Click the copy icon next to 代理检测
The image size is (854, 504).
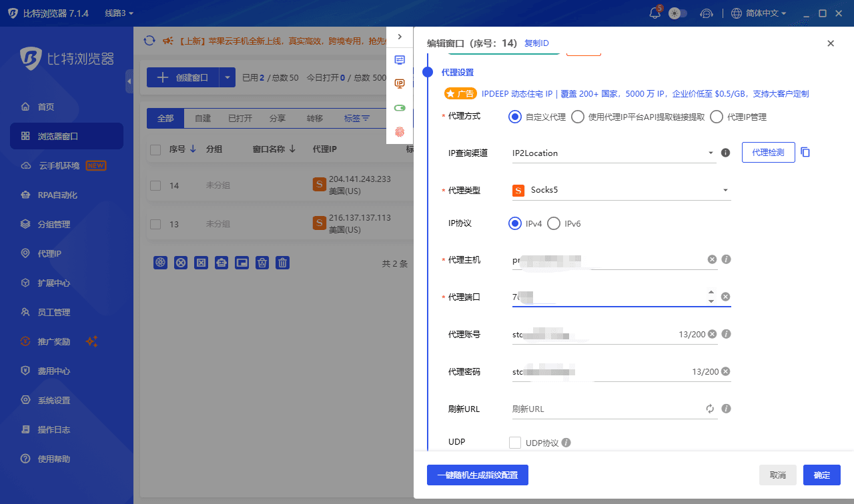805,152
